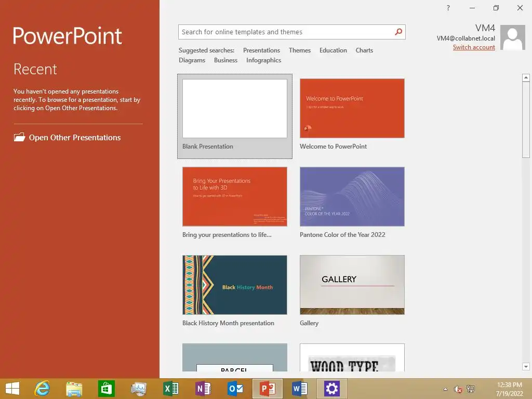The width and height of the screenshot is (532, 399).
Task: Launch Internet Explorer from the taskbar
Action: coord(43,389)
